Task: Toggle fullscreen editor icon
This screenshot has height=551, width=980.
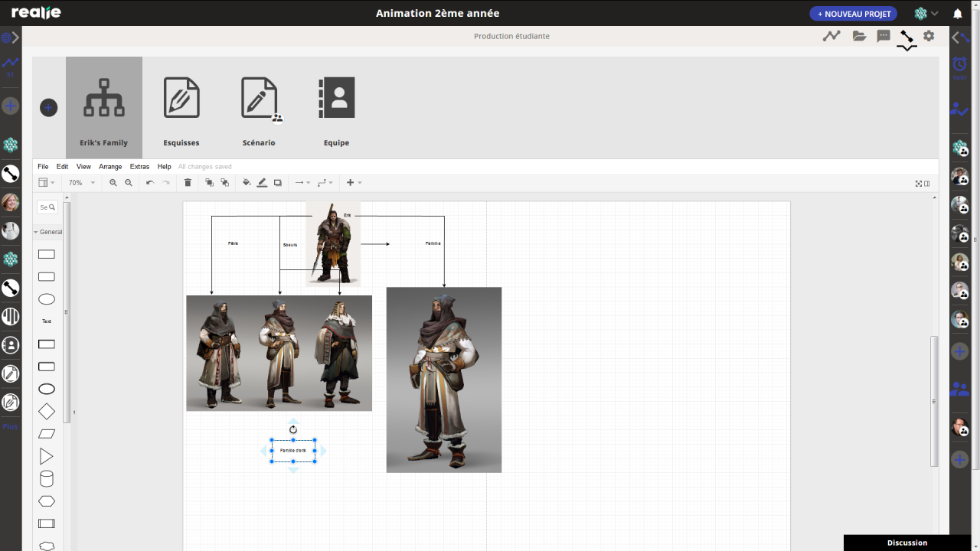Action: [x=919, y=184]
